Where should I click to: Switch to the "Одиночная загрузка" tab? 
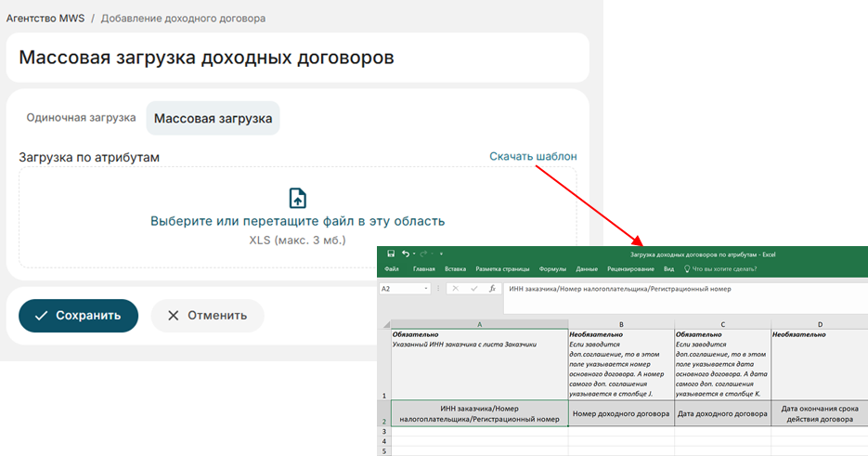point(81,118)
